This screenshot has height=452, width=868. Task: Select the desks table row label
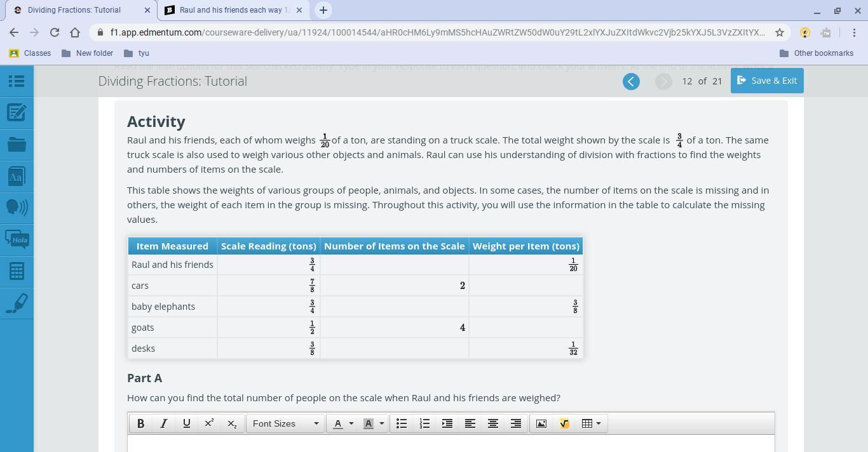tap(144, 349)
